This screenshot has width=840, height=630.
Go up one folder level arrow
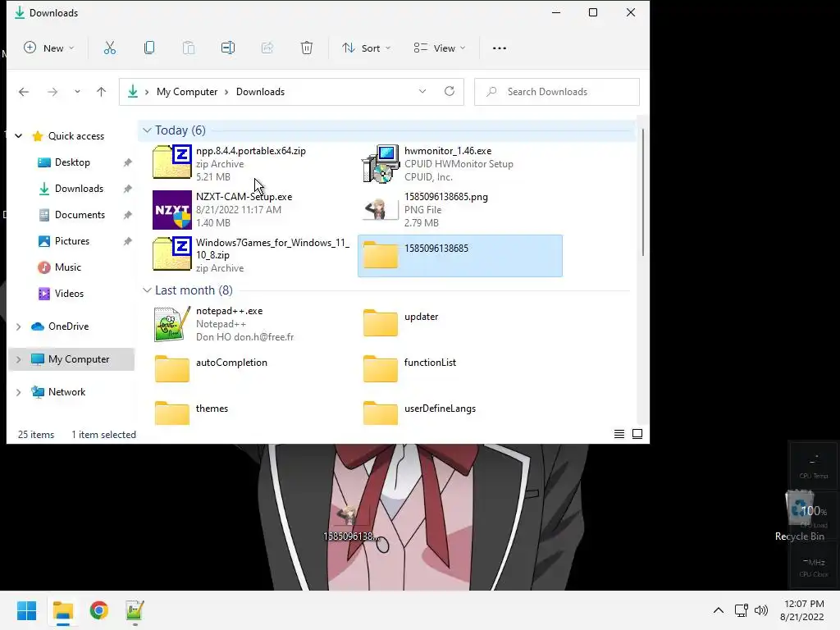(101, 92)
